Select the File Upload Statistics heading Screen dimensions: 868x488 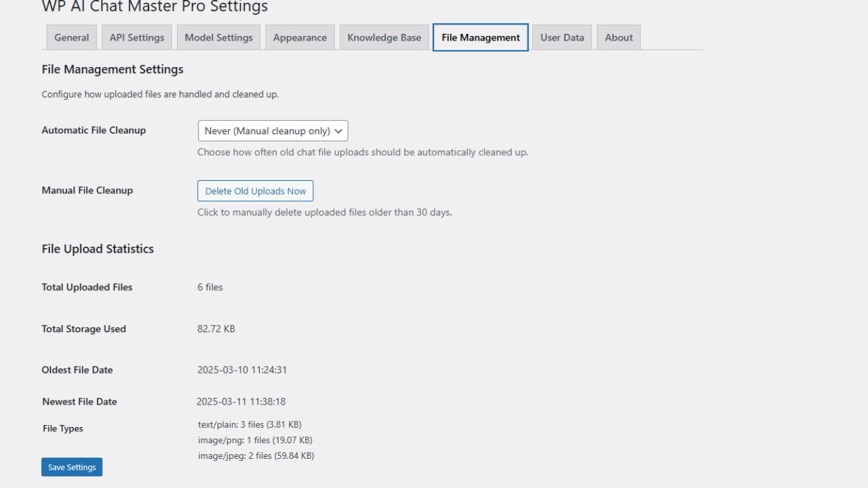(x=98, y=249)
